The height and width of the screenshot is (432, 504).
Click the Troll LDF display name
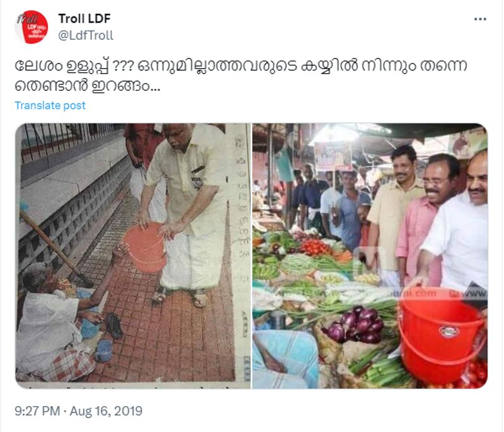tap(84, 19)
